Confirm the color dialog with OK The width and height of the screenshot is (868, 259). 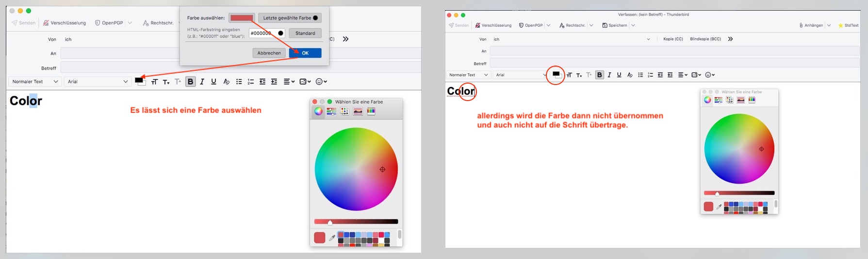click(305, 53)
